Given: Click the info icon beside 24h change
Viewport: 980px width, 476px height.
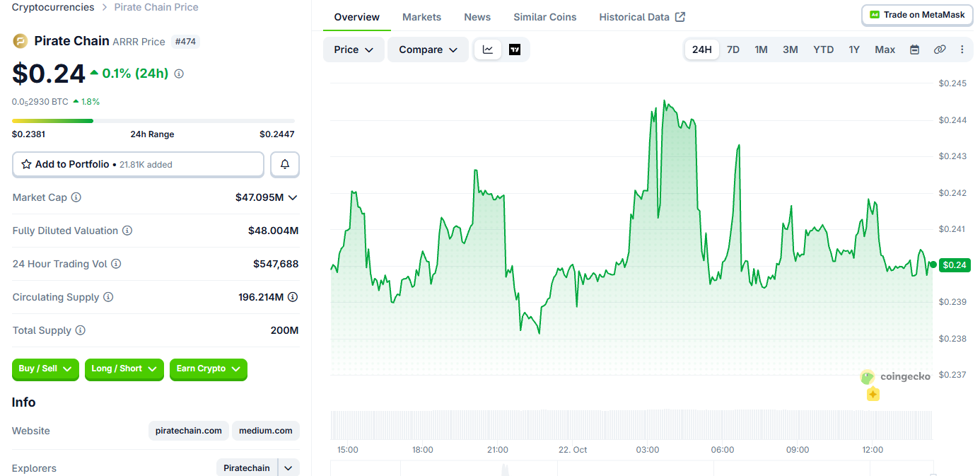Looking at the screenshot, I should click(x=179, y=74).
